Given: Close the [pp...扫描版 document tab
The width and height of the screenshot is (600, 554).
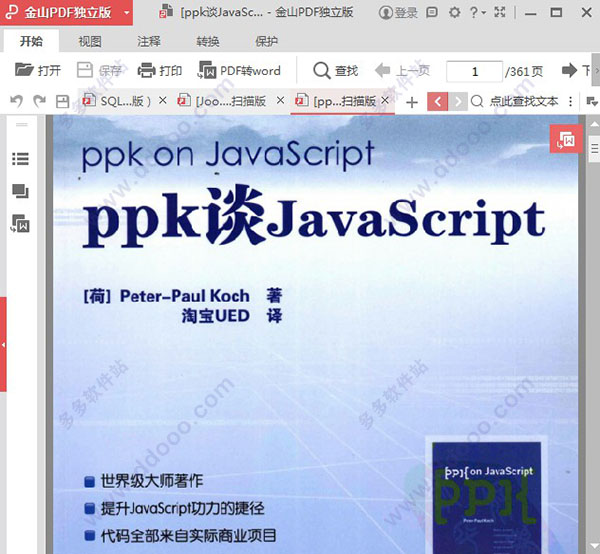Looking at the screenshot, I should (385, 100).
